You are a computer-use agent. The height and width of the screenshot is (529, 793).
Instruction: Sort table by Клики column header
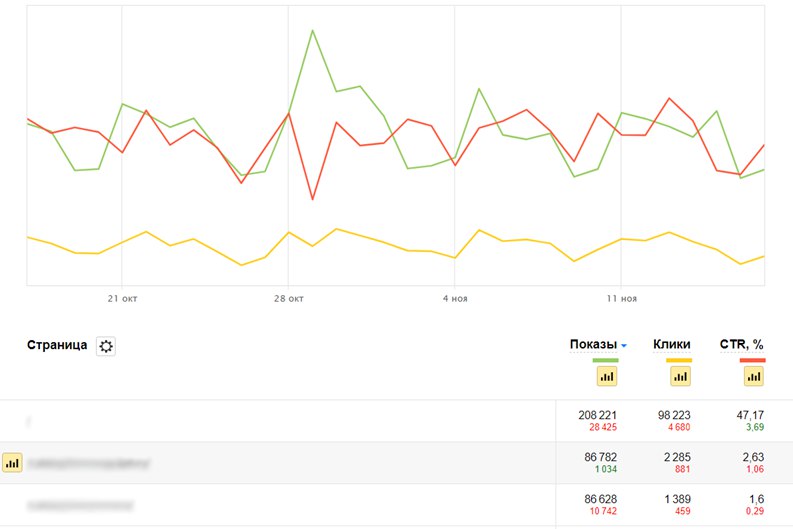coord(671,345)
